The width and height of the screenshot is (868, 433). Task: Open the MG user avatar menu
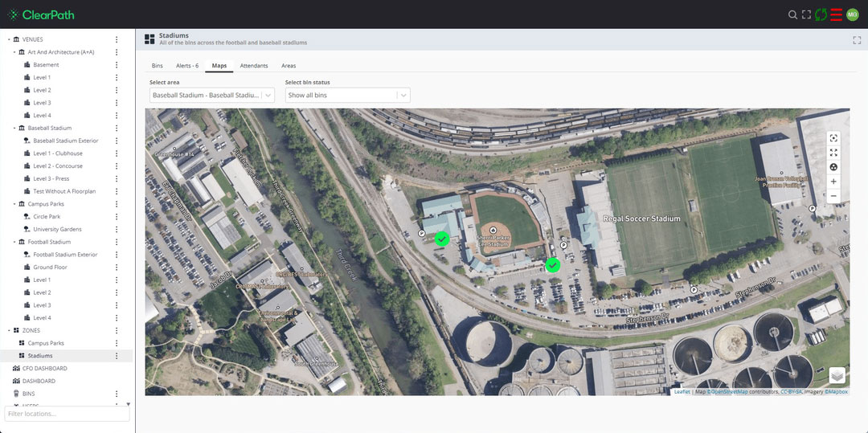click(x=853, y=15)
